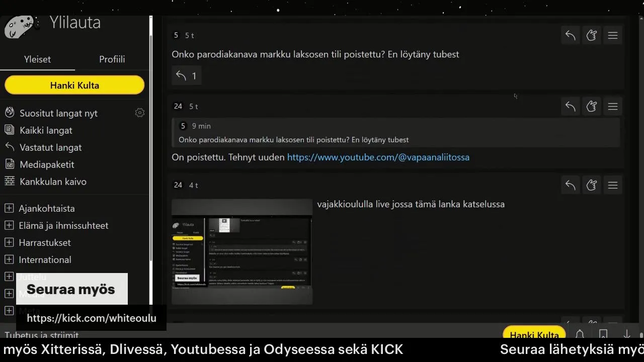This screenshot has width=644, height=362.
Task: Open menu of vajakkioululla live post
Action: [613, 185]
